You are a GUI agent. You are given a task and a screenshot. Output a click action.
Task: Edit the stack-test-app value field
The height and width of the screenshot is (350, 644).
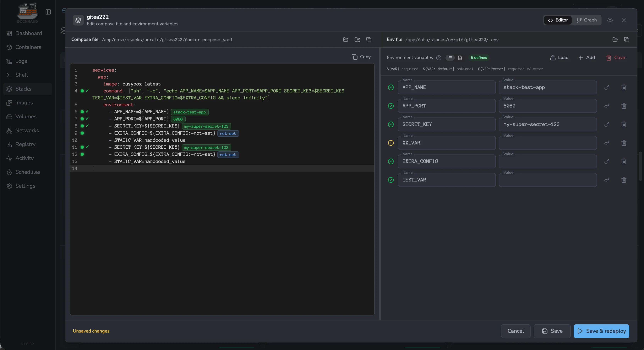click(548, 87)
